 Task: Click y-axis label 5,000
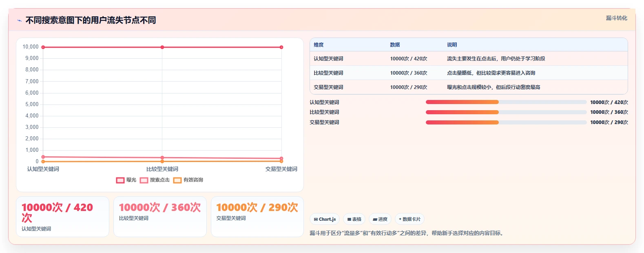(x=32, y=104)
